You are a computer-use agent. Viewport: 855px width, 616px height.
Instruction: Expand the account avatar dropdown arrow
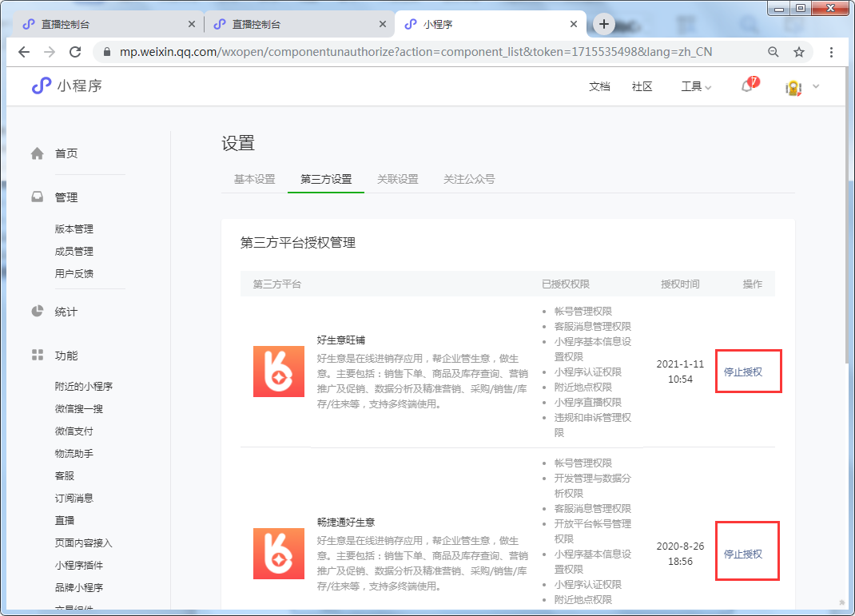[x=817, y=86]
